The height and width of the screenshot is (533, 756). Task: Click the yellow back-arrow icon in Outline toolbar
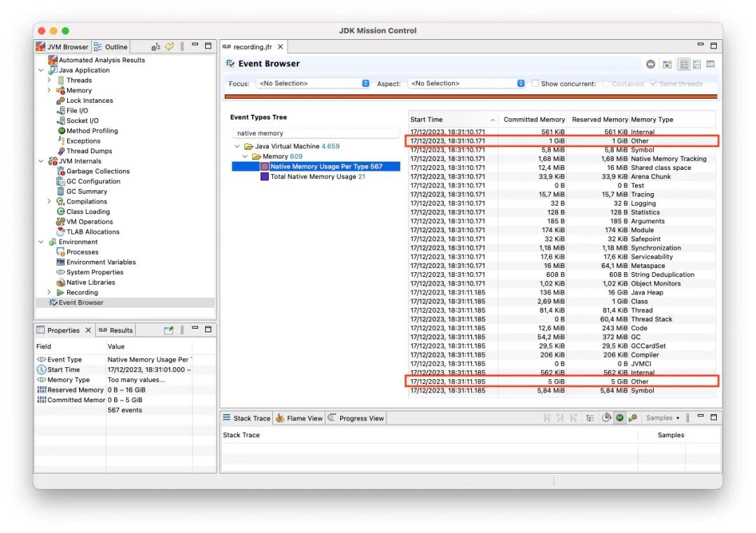(x=169, y=47)
